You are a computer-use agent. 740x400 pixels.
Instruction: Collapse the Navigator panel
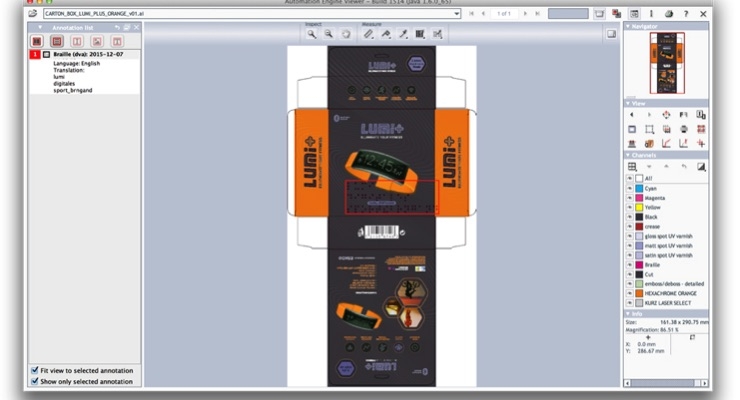click(628, 26)
